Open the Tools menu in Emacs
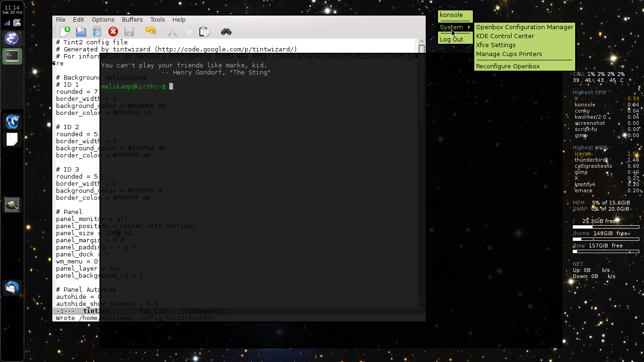This screenshot has height=362, width=644. (x=157, y=19)
